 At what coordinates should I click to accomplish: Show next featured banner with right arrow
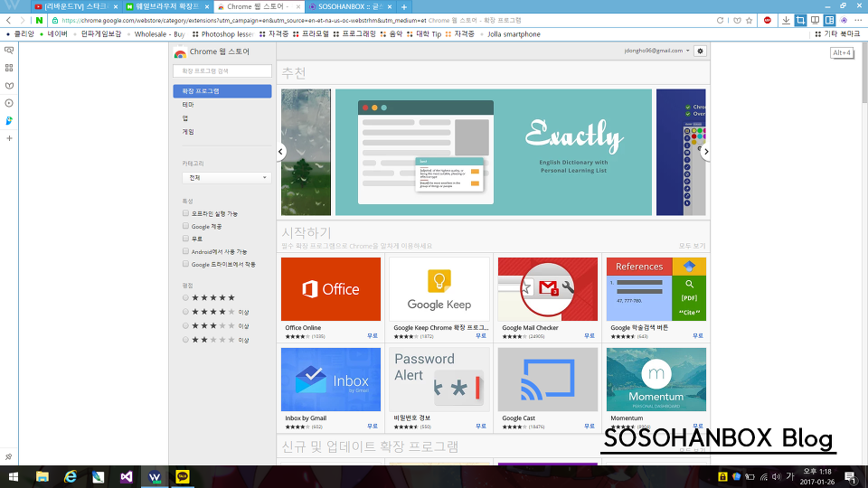tap(705, 152)
